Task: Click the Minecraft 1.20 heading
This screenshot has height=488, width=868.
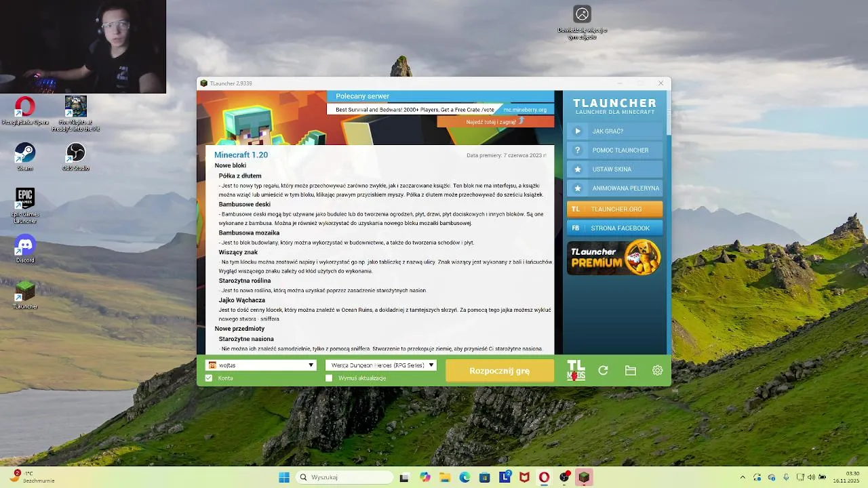Action: point(241,155)
